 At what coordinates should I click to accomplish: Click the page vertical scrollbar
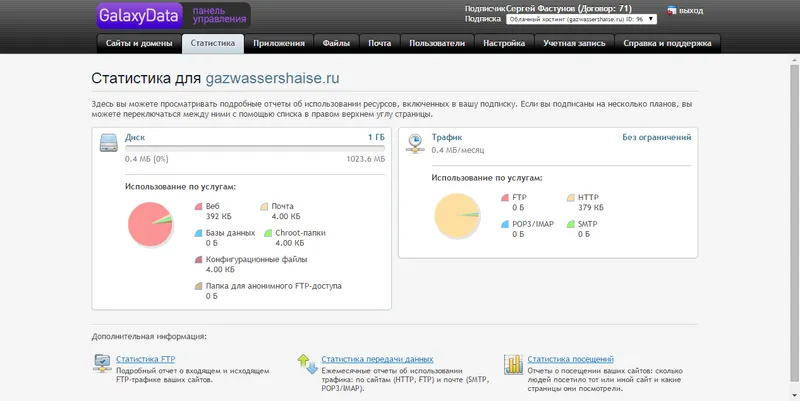795,222
